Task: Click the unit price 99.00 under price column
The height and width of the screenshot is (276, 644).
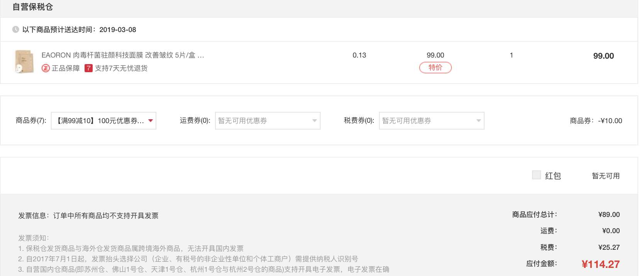Action: pos(435,55)
